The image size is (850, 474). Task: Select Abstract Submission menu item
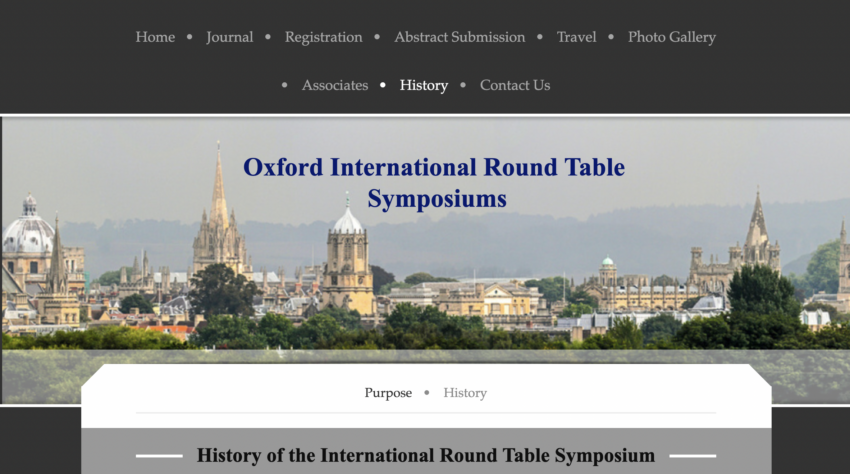(460, 37)
